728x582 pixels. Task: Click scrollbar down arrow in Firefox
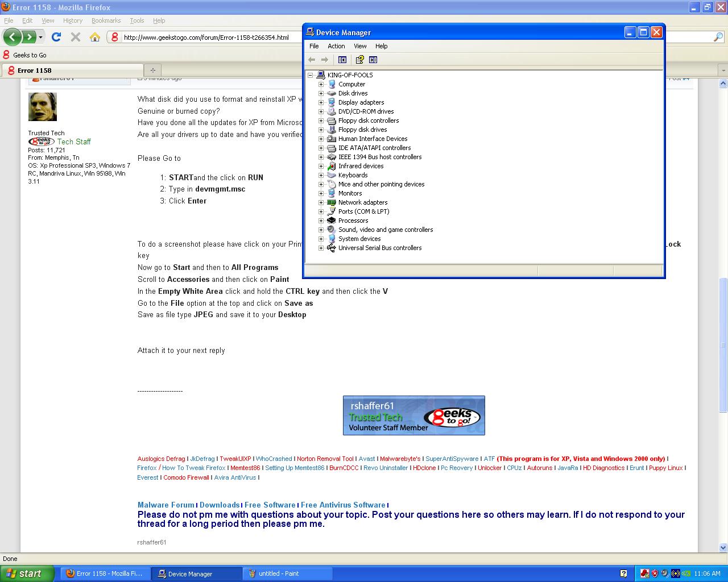(x=723, y=548)
